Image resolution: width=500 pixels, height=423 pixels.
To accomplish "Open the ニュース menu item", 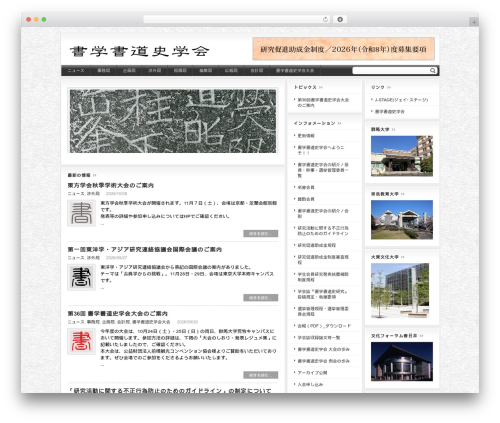I will click(x=76, y=71).
